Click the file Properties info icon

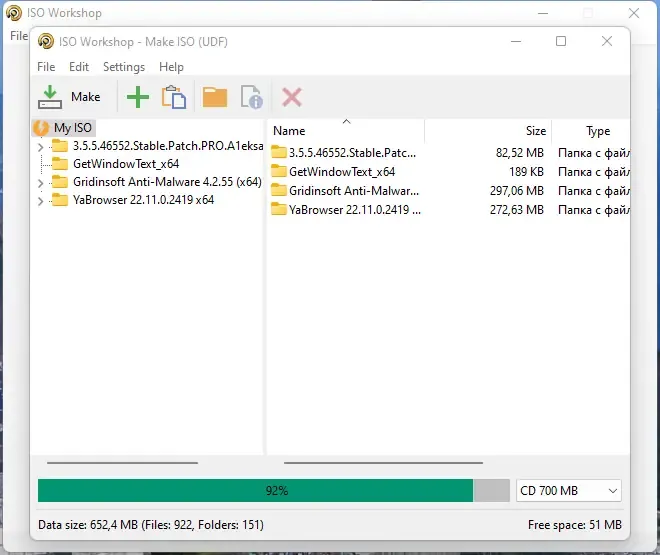pos(251,97)
